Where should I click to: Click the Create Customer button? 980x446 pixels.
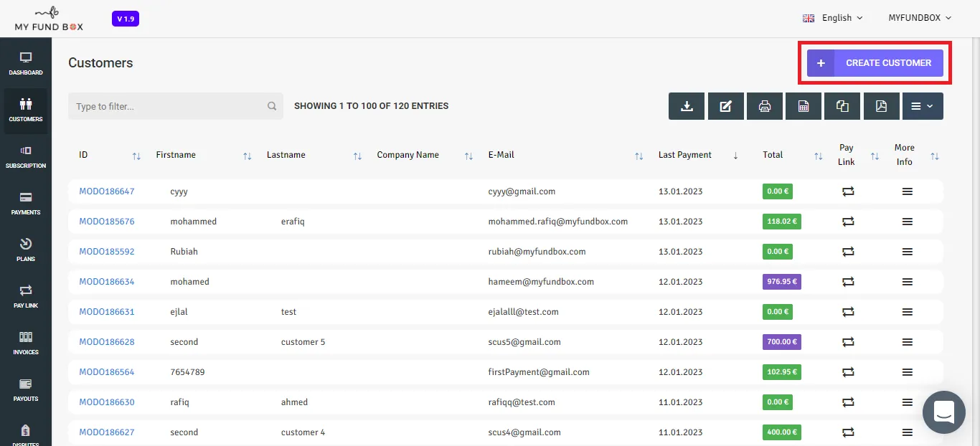(875, 63)
